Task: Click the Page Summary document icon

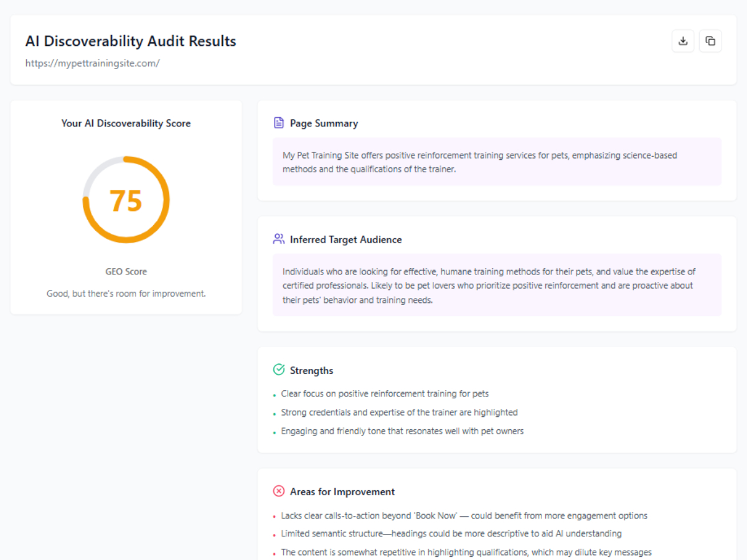Action: tap(279, 123)
